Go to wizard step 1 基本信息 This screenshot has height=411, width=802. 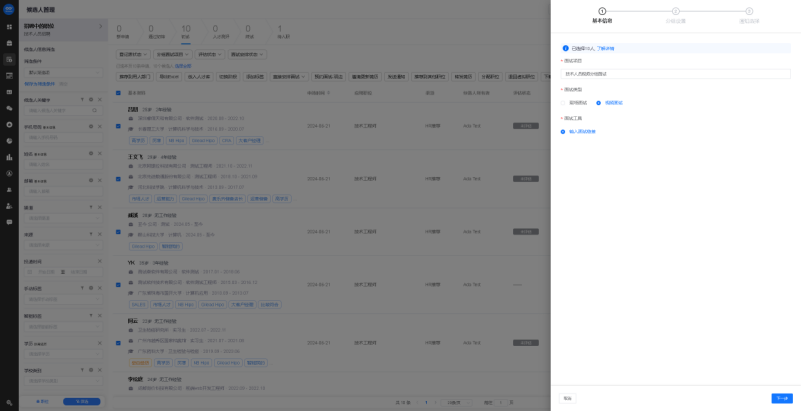click(602, 15)
